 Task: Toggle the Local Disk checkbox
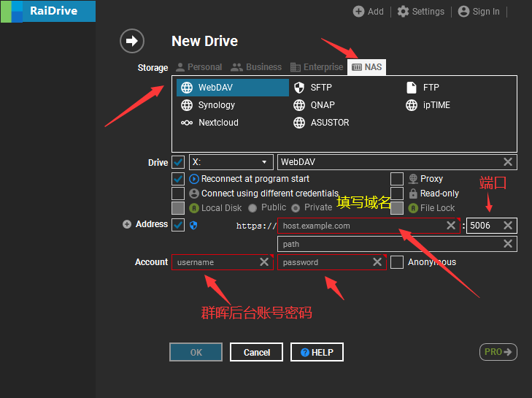point(178,208)
